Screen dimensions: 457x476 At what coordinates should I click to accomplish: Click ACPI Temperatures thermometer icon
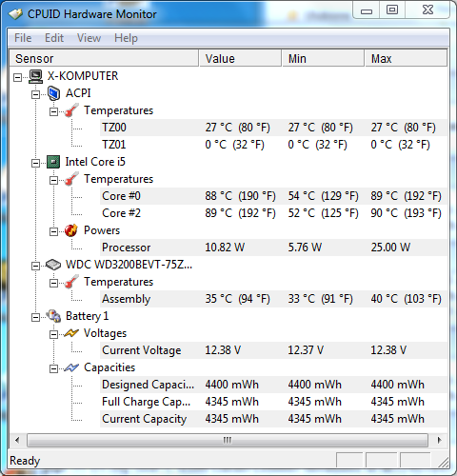coord(71,110)
